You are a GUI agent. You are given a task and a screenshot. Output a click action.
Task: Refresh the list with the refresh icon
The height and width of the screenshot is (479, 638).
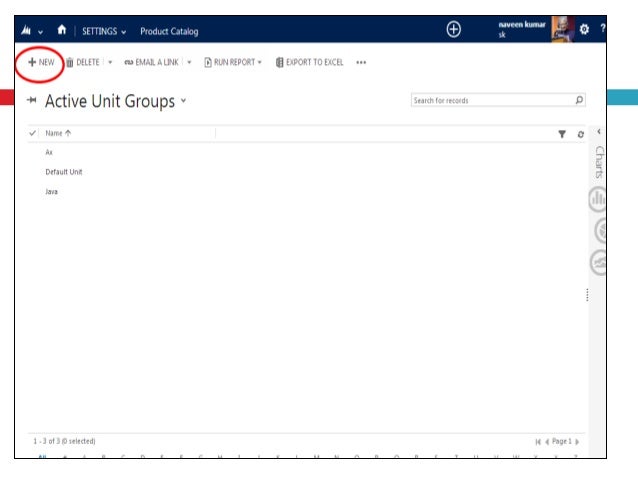click(x=581, y=134)
